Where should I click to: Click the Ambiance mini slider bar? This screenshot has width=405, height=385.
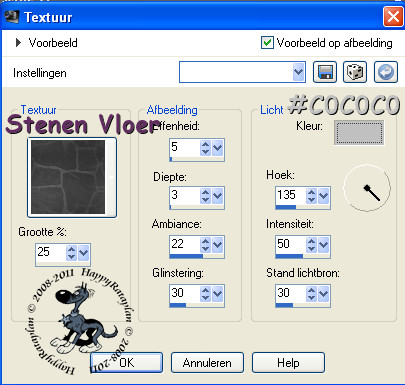(197, 256)
